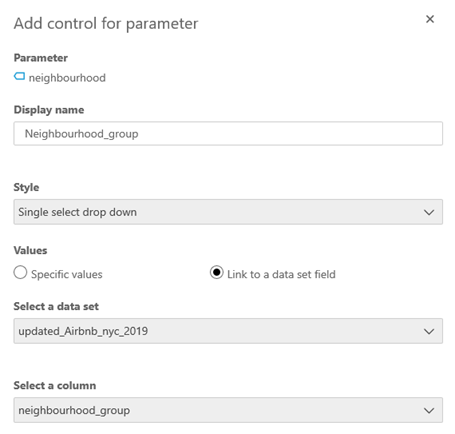Viewport: 455px width, 434px height.
Task: Open the updated_Airbnb_nyc_2019 data set dropdown
Action: pos(228,331)
